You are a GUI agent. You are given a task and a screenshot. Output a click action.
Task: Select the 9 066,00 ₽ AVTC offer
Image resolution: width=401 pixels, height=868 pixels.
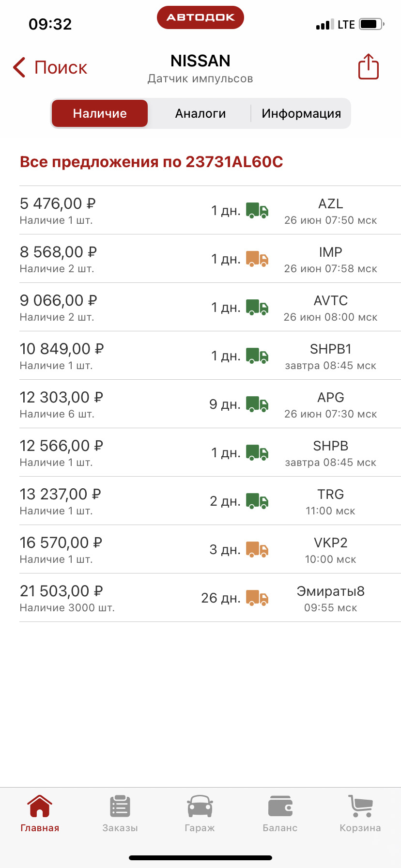click(210, 307)
